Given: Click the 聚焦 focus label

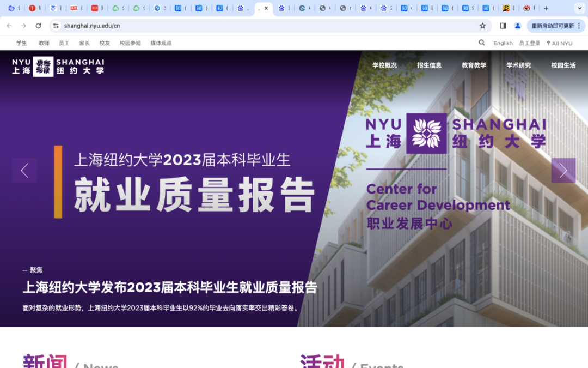Looking at the screenshot, I should (36, 270).
